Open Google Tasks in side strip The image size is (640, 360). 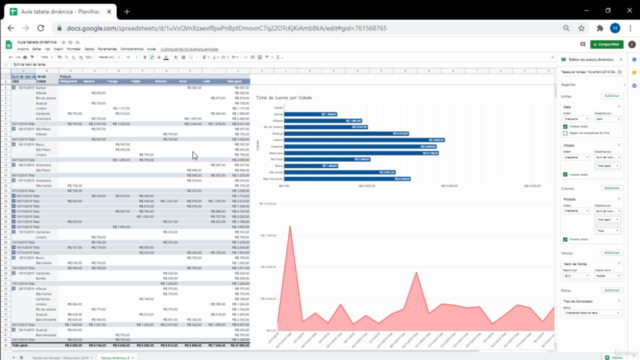point(634,86)
